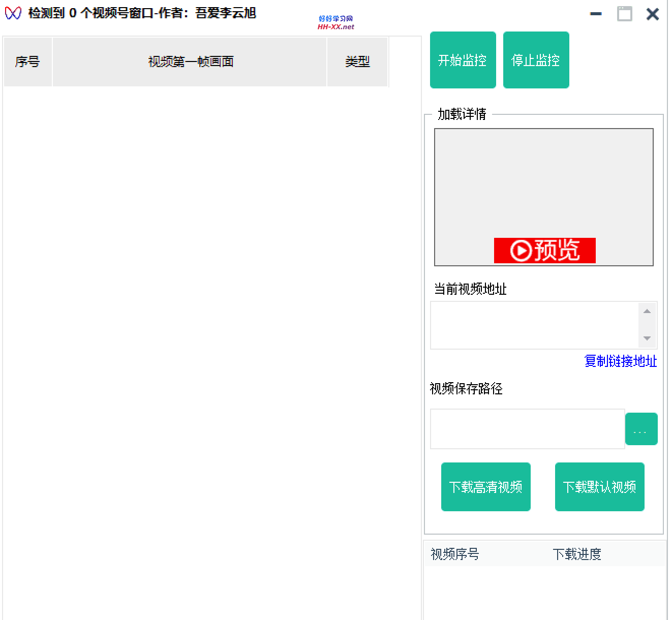This screenshot has height=620, width=672.
Task: Stop monitoring with 停止监控 button
Action: [x=536, y=60]
